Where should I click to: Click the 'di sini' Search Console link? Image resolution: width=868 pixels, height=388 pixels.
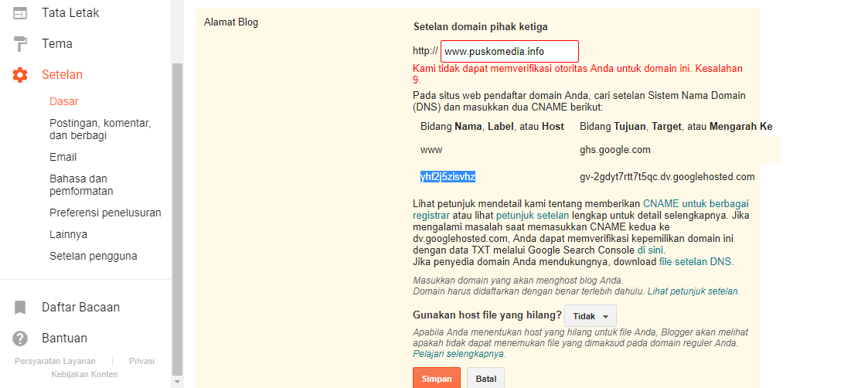point(651,250)
